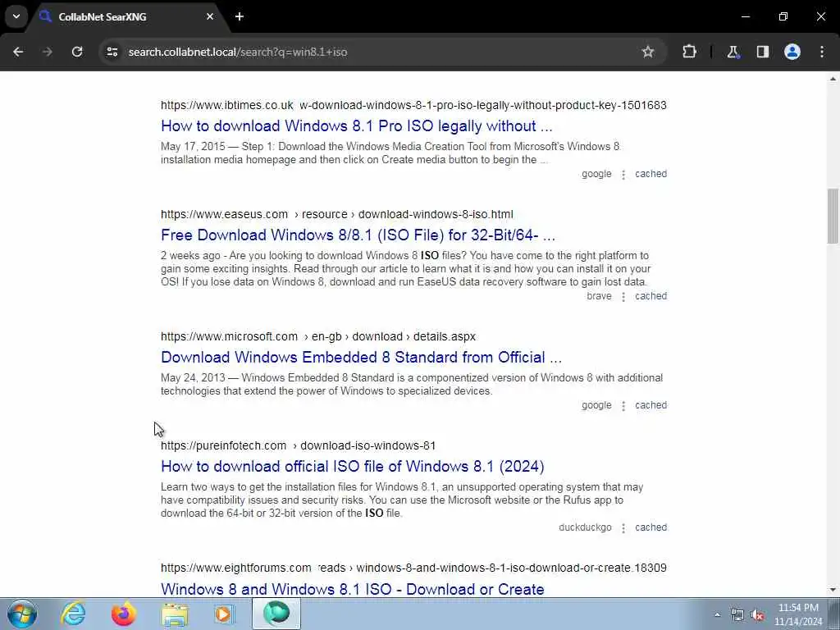The height and width of the screenshot is (630, 840).
Task: Open the Chrome profile avatar
Action: coord(792,52)
